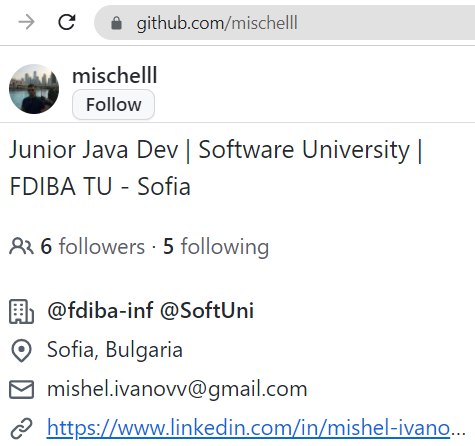
Task: Click Sofia, Bulgaria location text
Action: pos(115,350)
